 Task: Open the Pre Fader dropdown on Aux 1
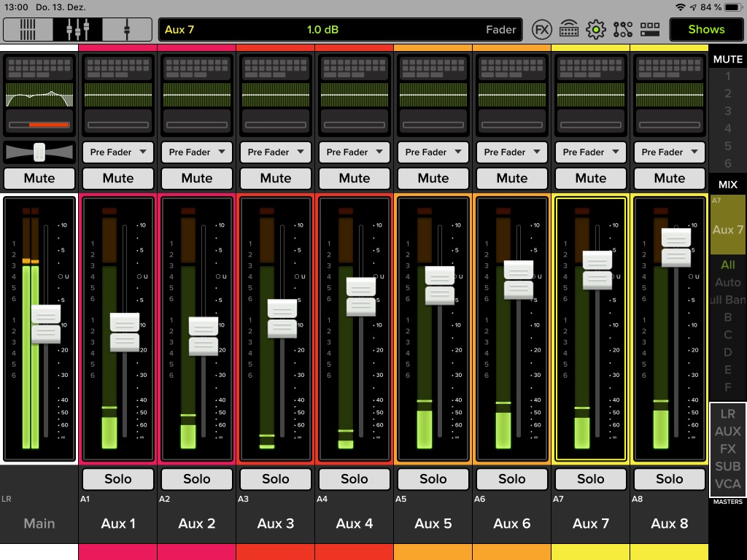[117, 152]
